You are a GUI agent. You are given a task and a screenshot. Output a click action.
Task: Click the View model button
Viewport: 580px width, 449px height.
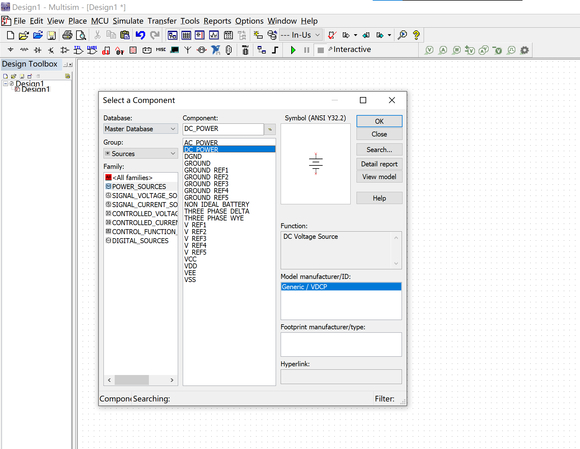[379, 177]
